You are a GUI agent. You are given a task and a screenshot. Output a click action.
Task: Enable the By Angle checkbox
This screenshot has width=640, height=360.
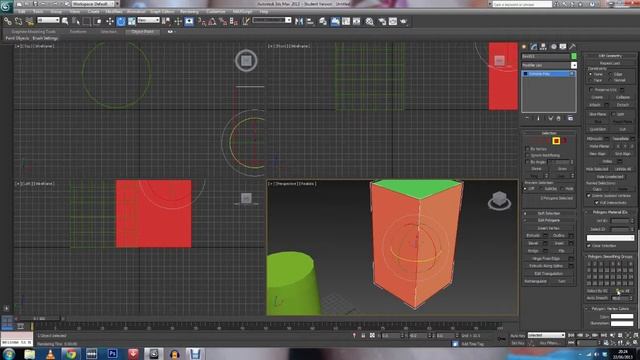(x=527, y=162)
